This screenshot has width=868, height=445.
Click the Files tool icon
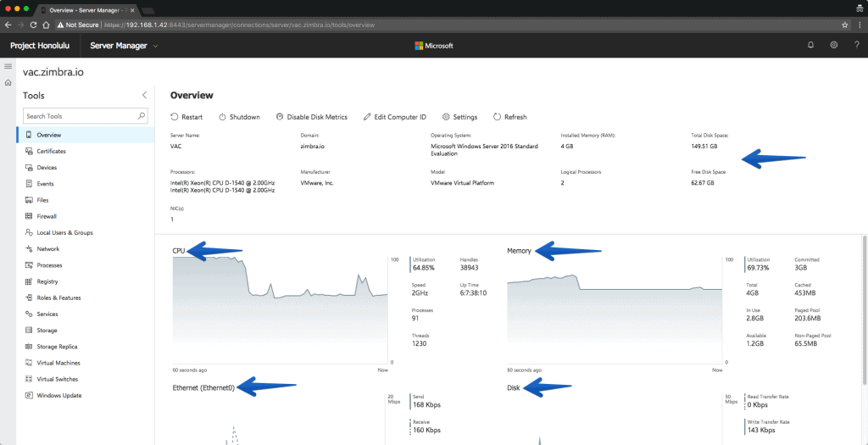28,200
